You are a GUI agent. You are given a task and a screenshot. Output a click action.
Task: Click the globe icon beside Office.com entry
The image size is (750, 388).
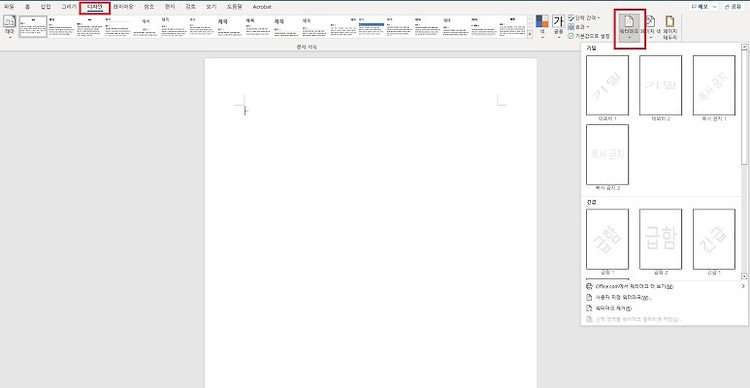tap(589, 286)
